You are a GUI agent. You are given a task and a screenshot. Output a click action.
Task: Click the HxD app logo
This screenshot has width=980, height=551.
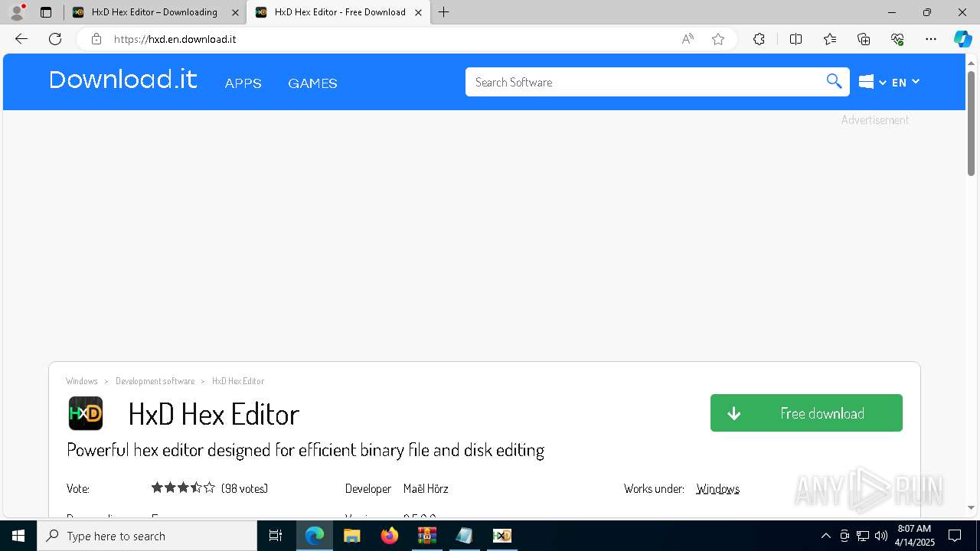coord(86,413)
